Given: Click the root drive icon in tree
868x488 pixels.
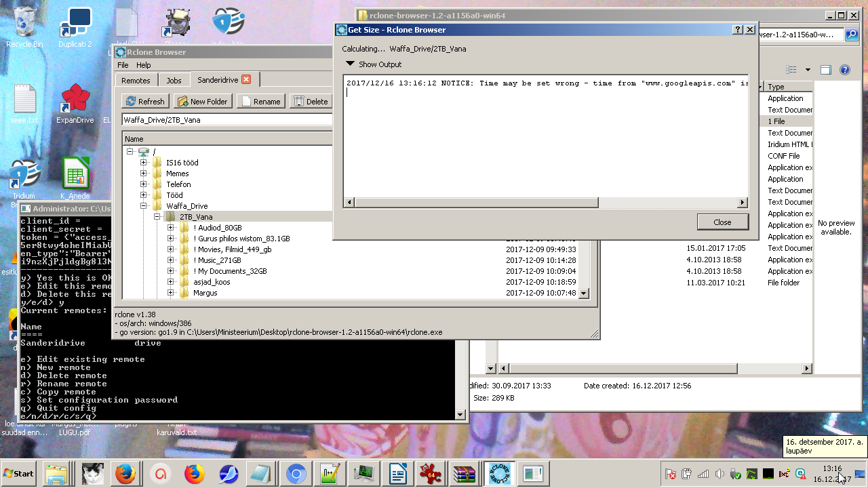Looking at the screenshot, I should (x=143, y=152).
